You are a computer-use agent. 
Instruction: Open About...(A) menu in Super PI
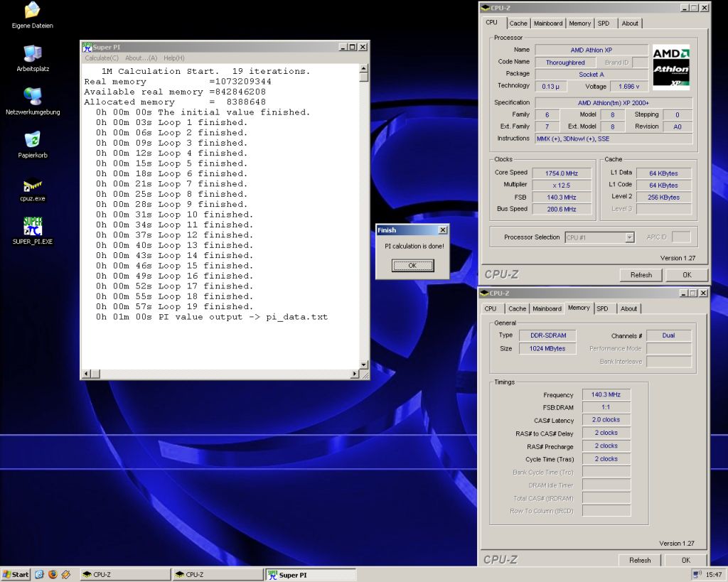(141, 58)
